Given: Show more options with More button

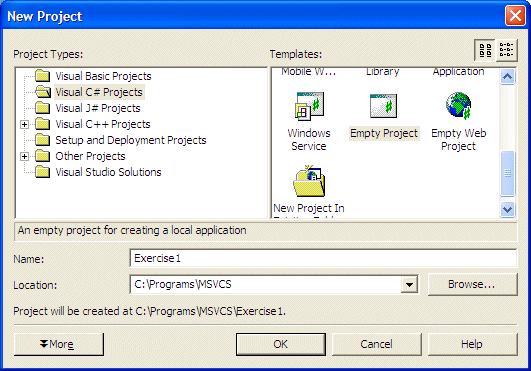Looking at the screenshot, I should click(59, 344).
